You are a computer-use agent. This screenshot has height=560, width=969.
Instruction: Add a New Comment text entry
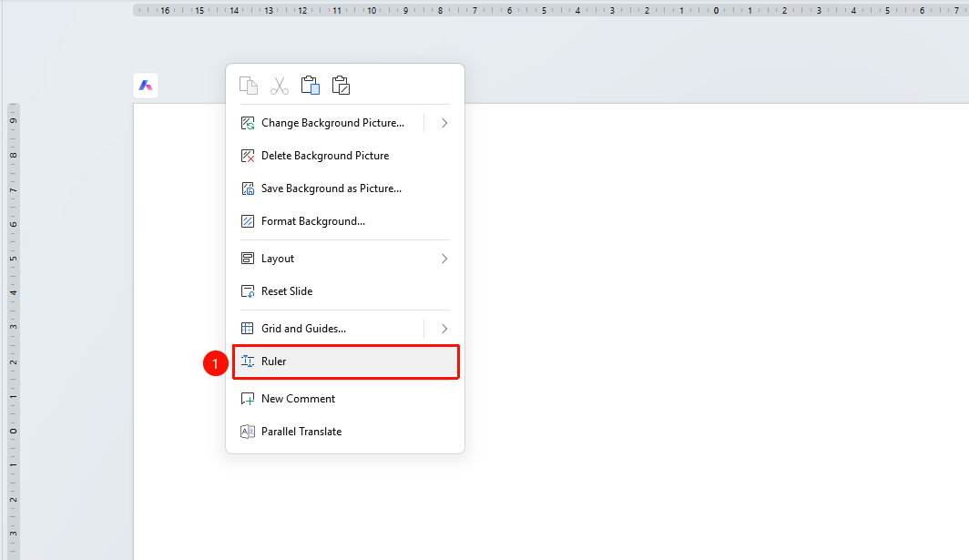298,399
